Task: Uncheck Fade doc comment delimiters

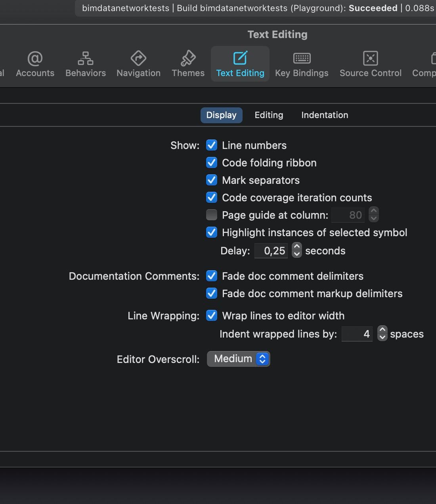Action: click(212, 276)
